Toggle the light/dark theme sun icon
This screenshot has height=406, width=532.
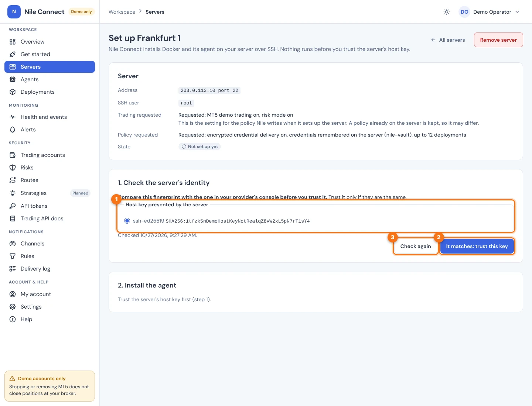[x=447, y=12]
